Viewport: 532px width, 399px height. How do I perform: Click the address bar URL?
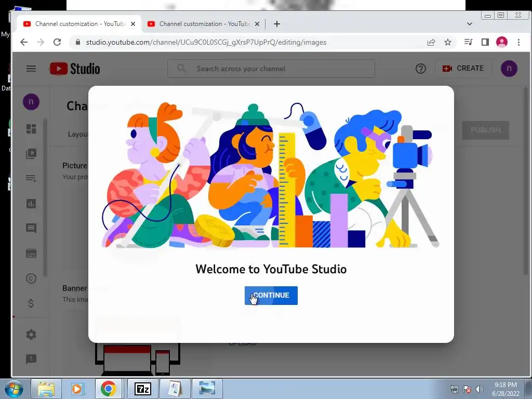pyautogui.click(x=206, y=43)
